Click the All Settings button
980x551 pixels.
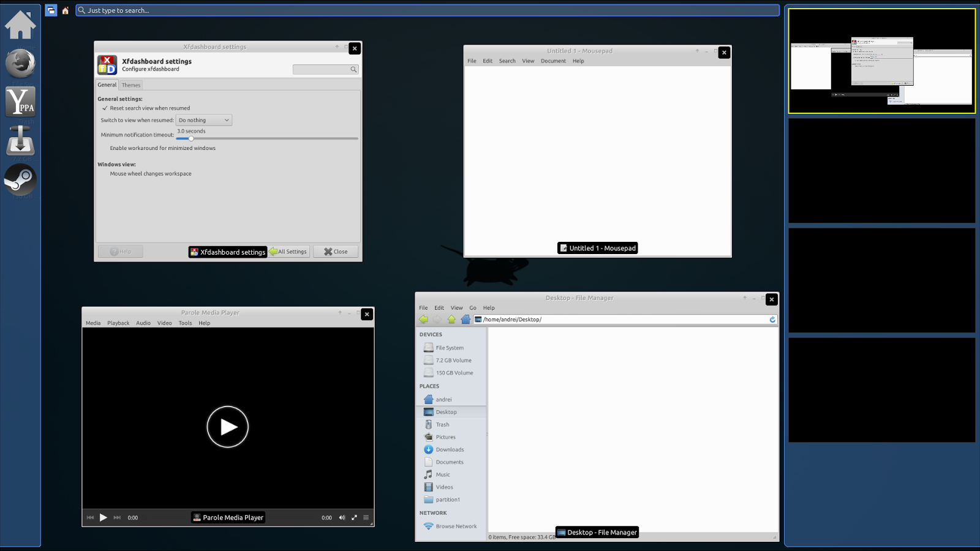tap(288, 251)
